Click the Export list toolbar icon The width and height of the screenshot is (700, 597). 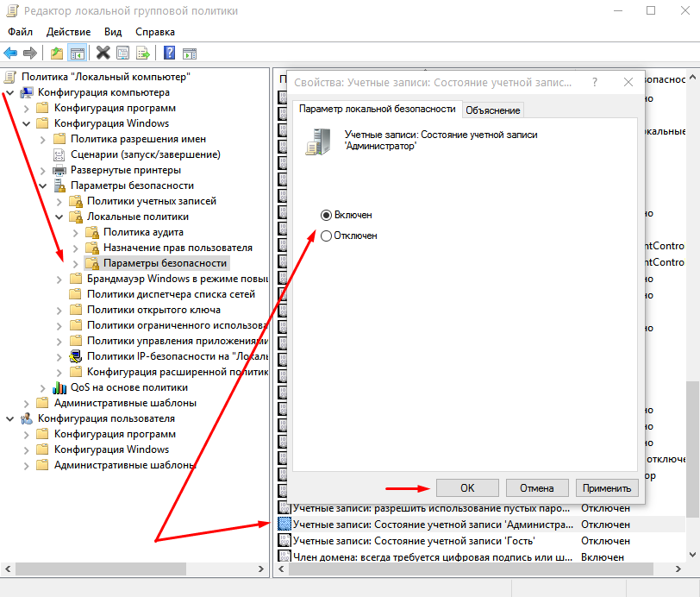143,53
